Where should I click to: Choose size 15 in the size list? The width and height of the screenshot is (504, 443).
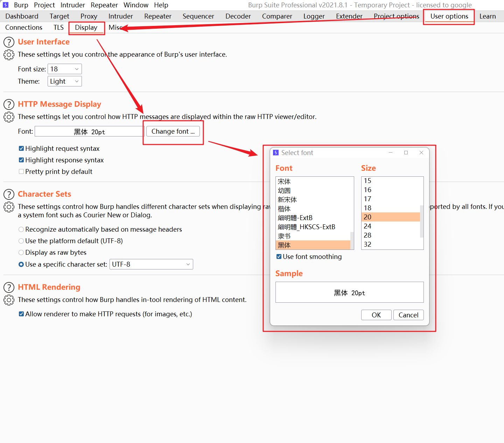391,181
